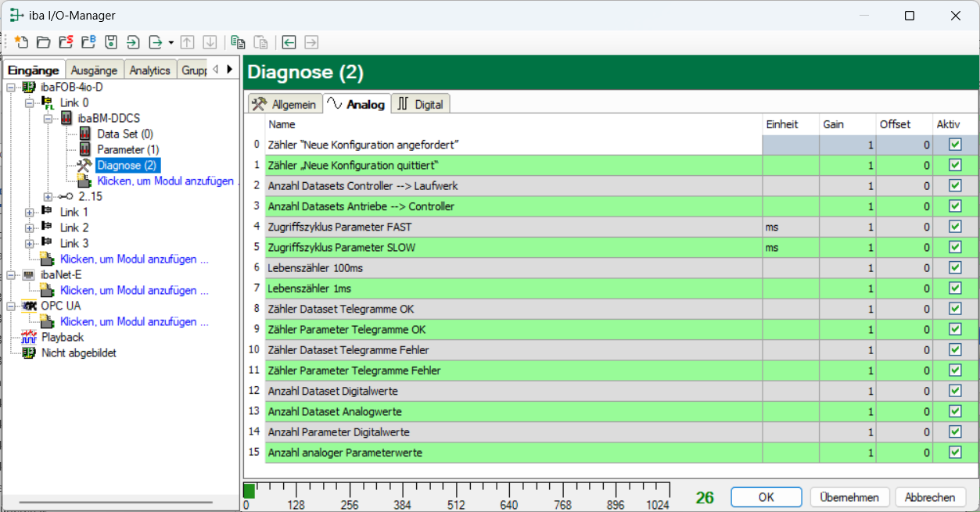The height and width of the screenshot is (512, 980).
Task: Open the export dropdown arrow in toolbar
Action: click(x=171, y=42)
